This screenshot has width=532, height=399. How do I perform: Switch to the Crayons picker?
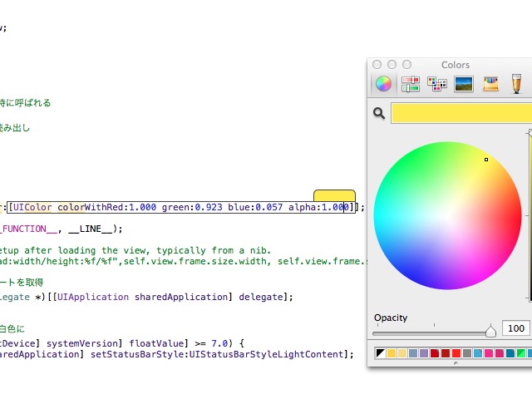(490, 83)
